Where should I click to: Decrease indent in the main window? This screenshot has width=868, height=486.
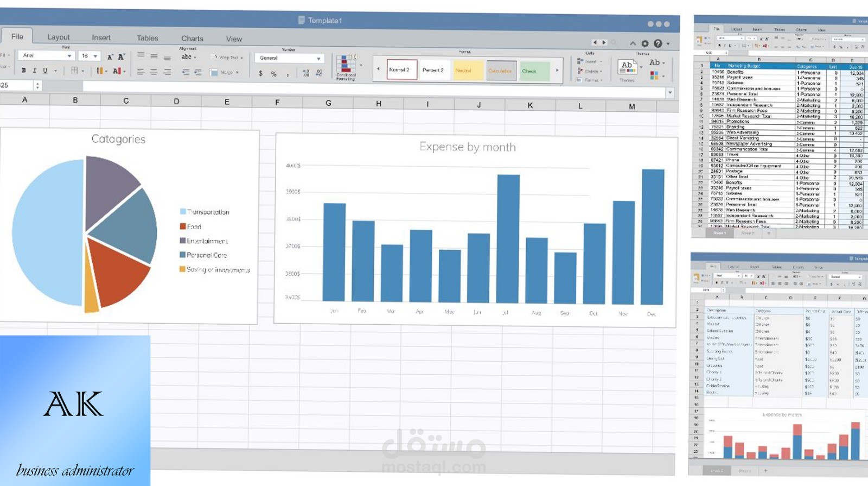(186, 72)
